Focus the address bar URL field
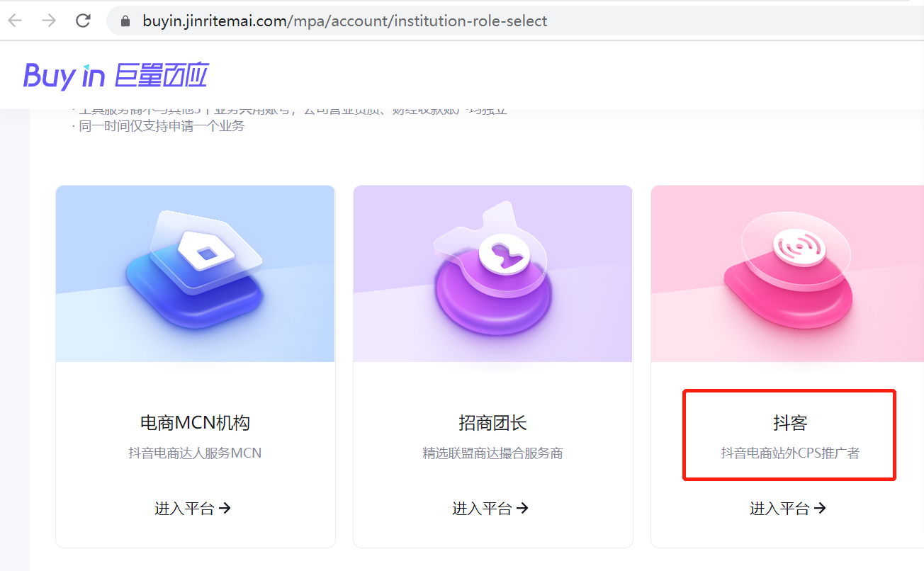 515,21
